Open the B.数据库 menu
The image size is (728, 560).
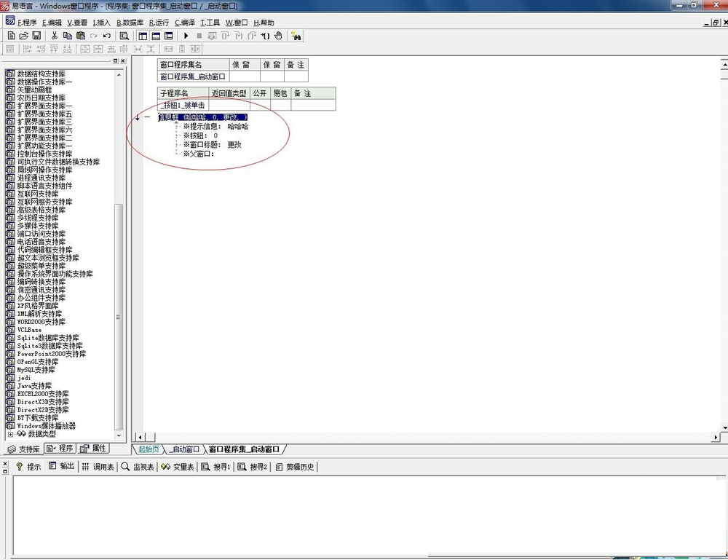[x=130, y=23]
